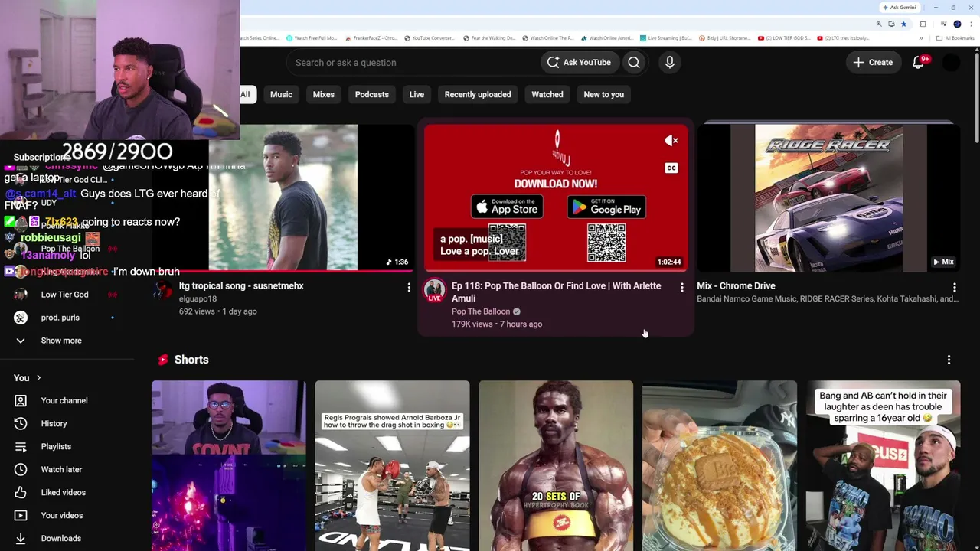This screenshot has width=980, height=551.
Task: Open options menu for Ep 118 video
Action: point(682,288)
